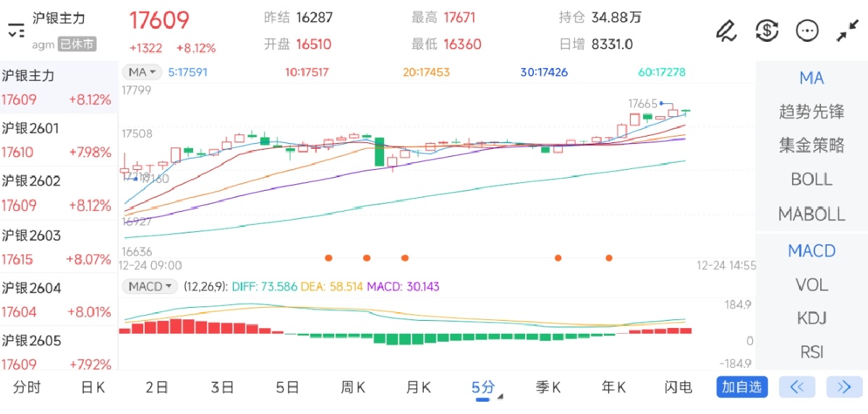
Task: Tap the drawing pen tool icon
Action: tap(726, 30)
